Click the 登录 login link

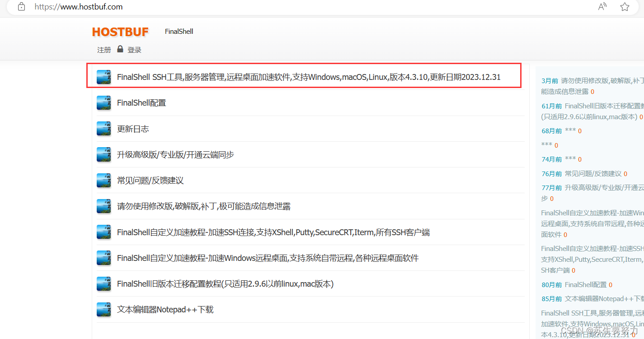click(x=134, y=50)
